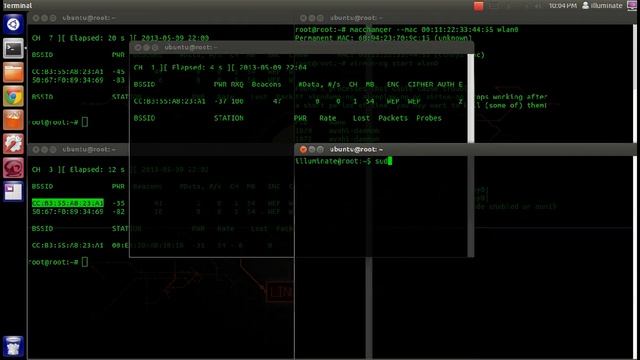The image size is (640, 360).
Task: Click 50:67:F0:89:34:69 in the CH 3 window
Action: [68, 211]
